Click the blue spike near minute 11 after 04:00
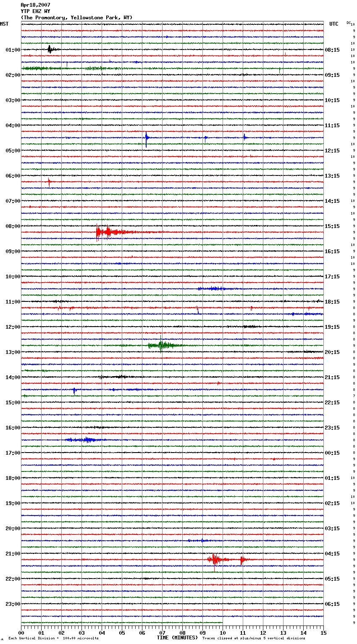357x644 pixels. tap(244, 137)
